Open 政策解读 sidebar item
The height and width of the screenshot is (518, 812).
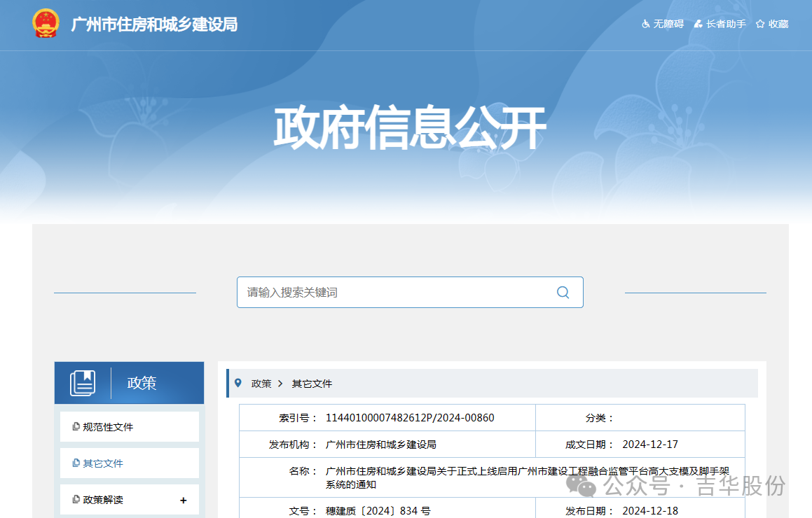tap(130, 499)
